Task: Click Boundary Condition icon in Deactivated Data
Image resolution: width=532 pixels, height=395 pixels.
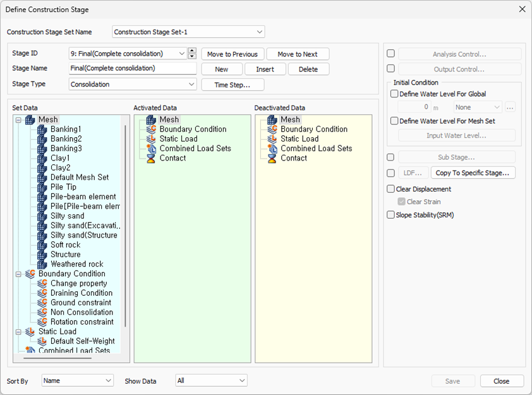Action: 272,130
